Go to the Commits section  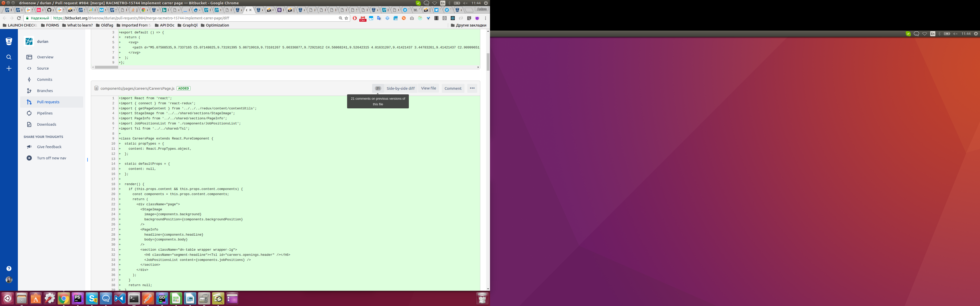44,80
